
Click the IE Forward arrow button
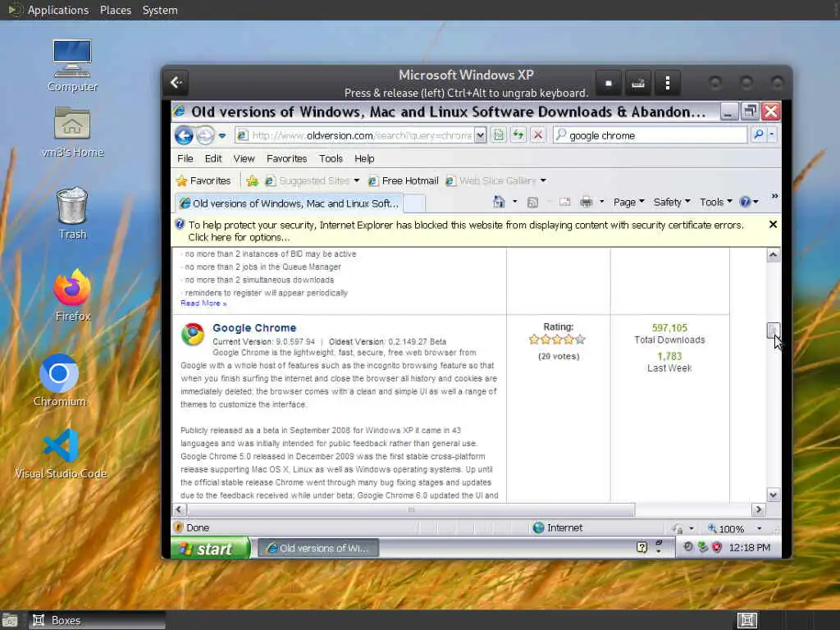(x=204, y=135)
